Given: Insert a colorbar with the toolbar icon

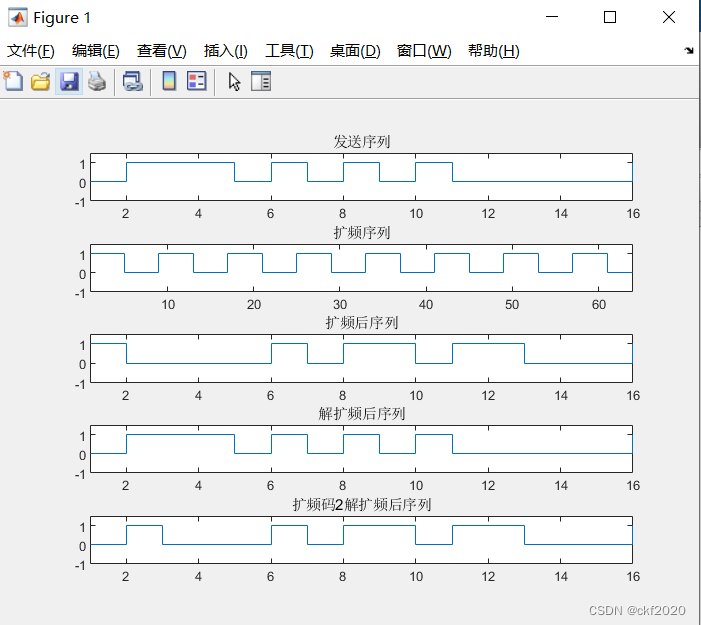Looking at the screenshot, I should coord(169,81).
